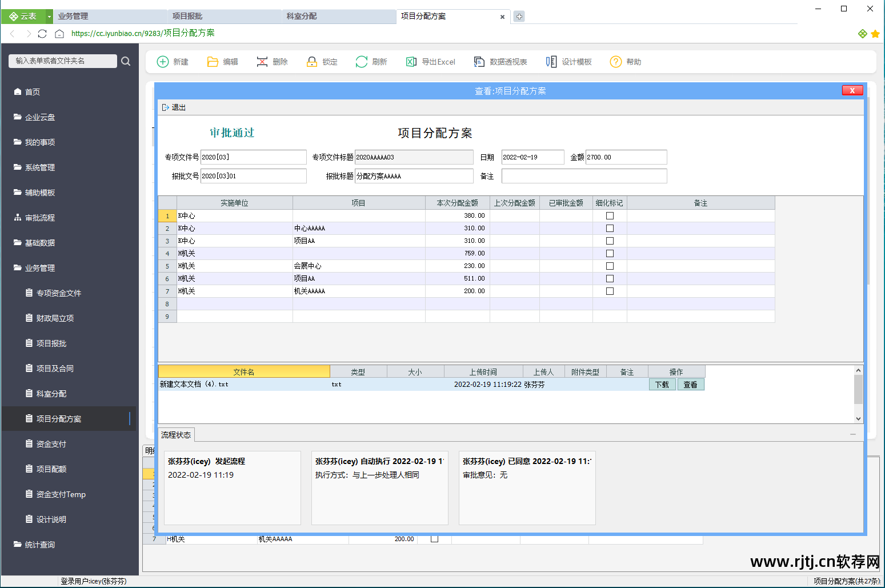Click the 刷新 refresh toolbar icon
885x588 pixels.
pyautogui.click(x=362, y=62)
